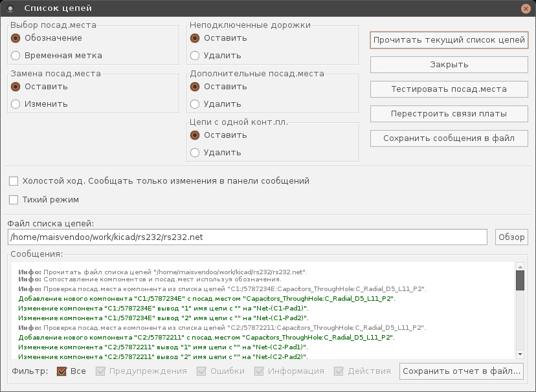Choose Удалить for Дополнительные посад.места
Viewport: 536px width, 392px height.
point(195,104)
